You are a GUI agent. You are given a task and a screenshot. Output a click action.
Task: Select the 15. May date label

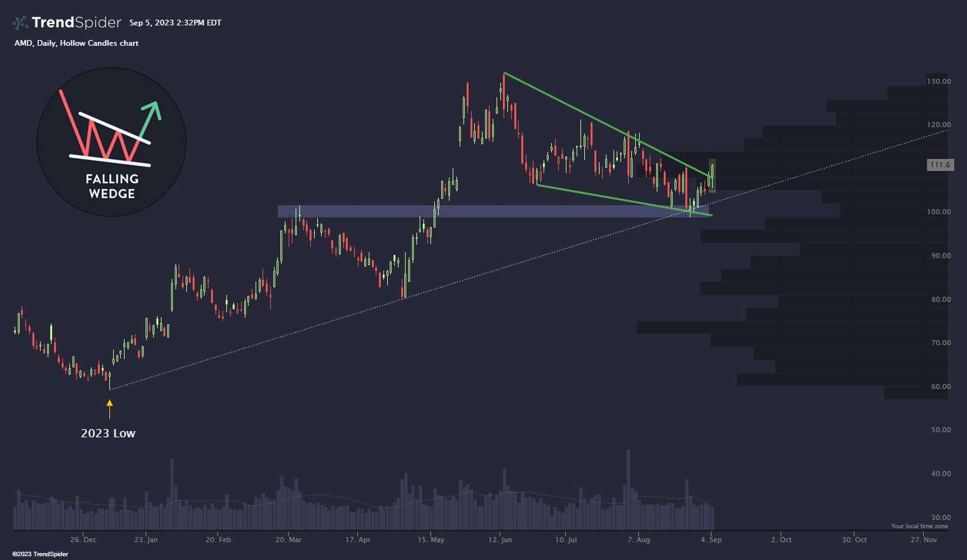[x=431, y=540]
